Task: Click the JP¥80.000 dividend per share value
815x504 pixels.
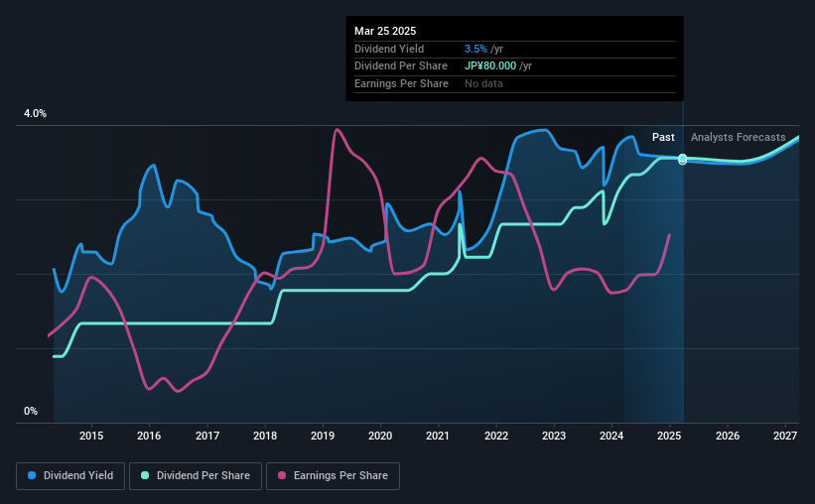Action: [490, 66]
